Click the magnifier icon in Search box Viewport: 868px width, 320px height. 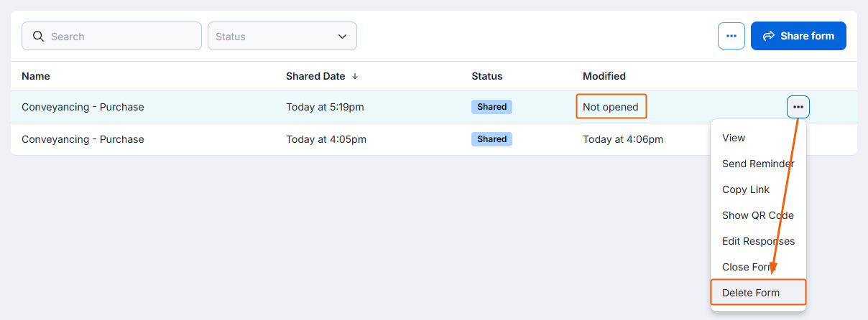coord(37,36)
